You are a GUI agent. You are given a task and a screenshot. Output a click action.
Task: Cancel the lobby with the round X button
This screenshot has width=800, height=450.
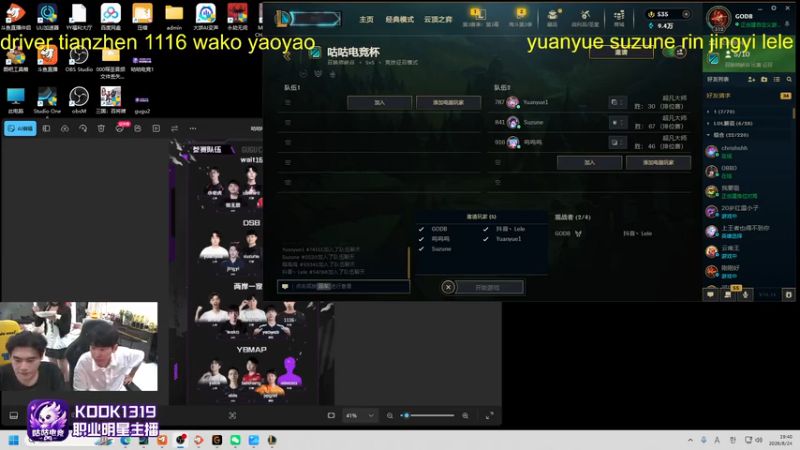448,287
